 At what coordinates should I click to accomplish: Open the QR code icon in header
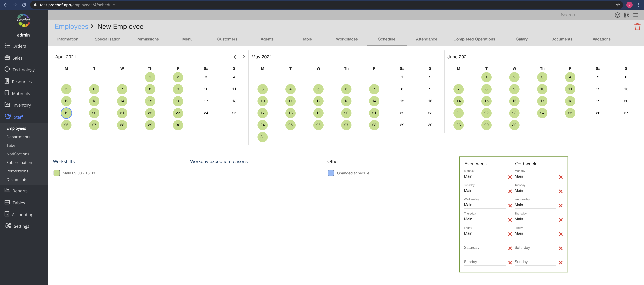[x=626, y=15]
